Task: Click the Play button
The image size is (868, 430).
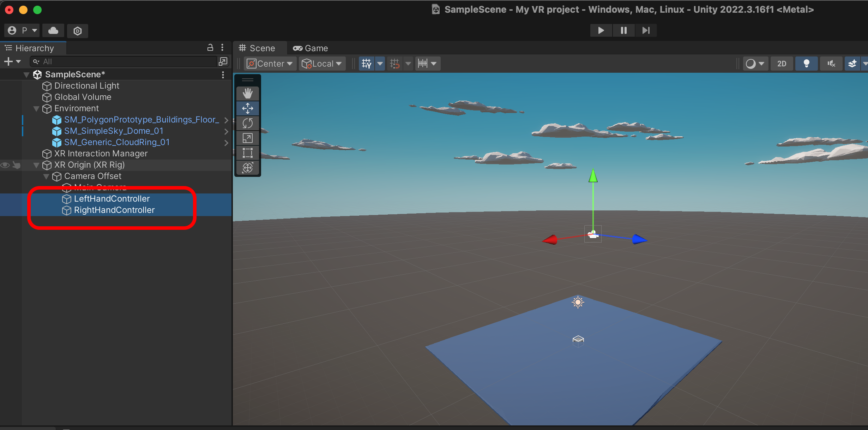Action: pyautogui.click(x=601, y=30)
